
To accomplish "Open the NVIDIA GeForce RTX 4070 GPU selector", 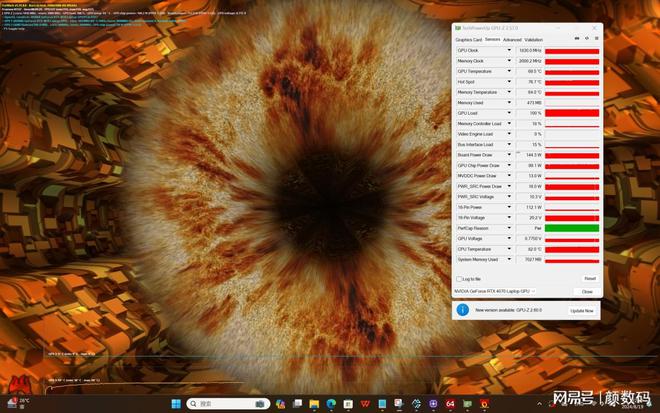I will [496, 291].
